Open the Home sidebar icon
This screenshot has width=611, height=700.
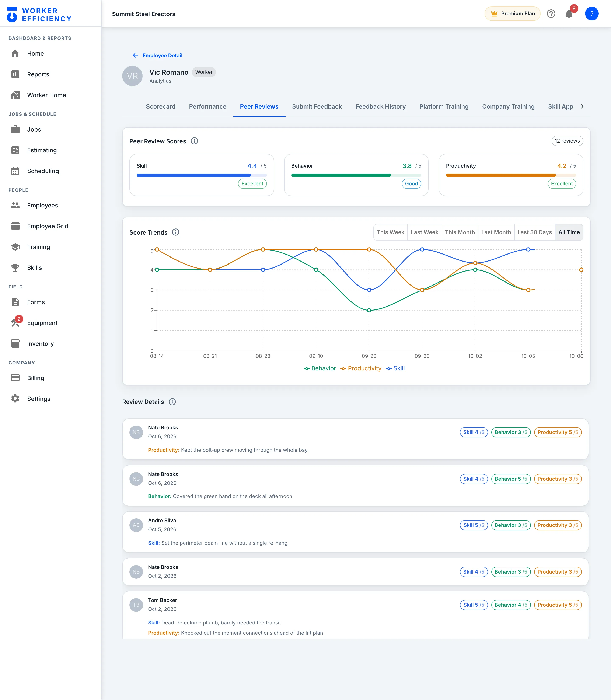[x=15, y=53]
